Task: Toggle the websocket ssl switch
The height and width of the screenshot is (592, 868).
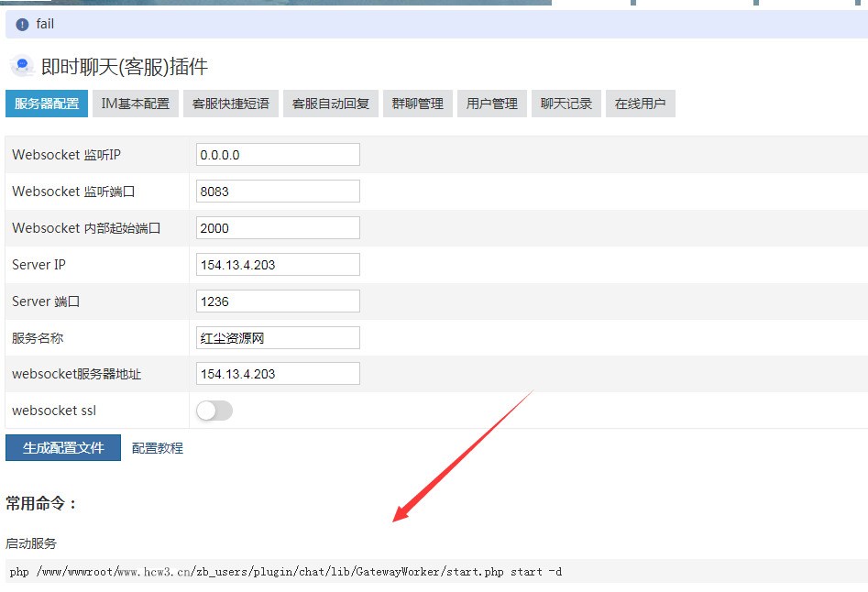Action: pos(214,411)
